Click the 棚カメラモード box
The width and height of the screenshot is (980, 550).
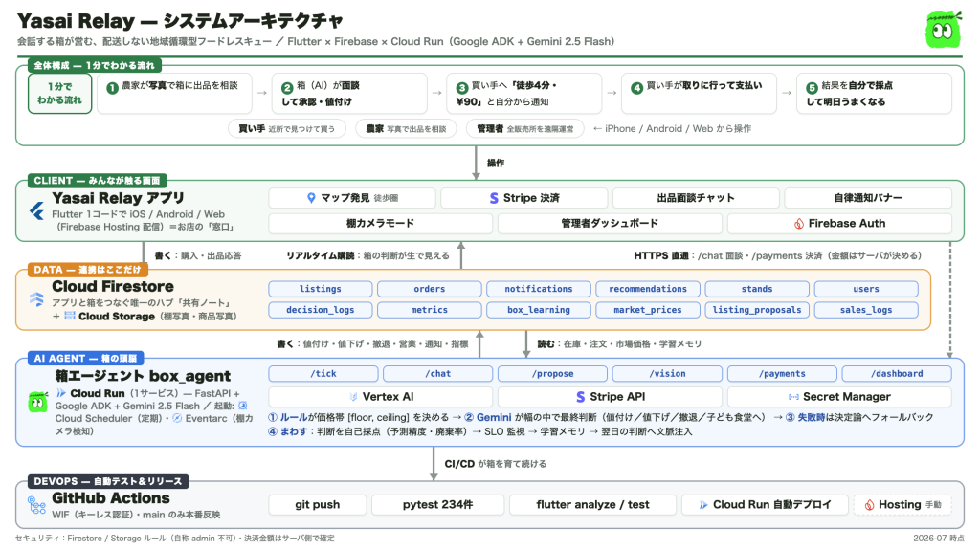click(380, 223)
